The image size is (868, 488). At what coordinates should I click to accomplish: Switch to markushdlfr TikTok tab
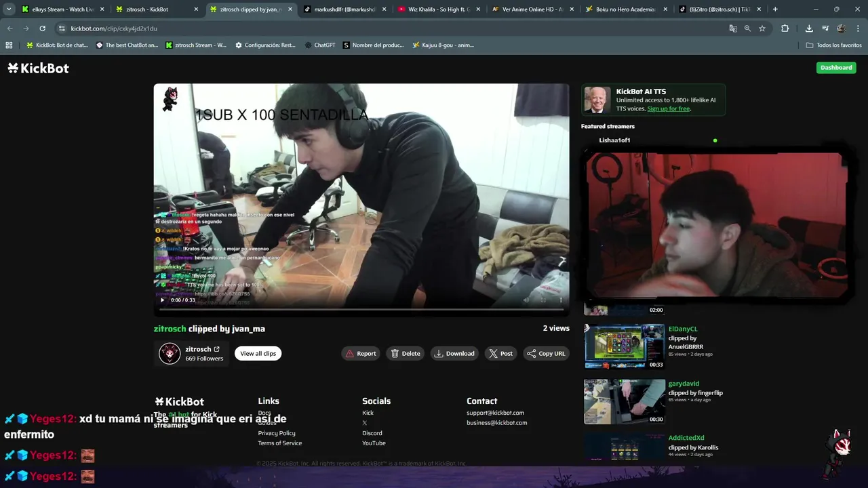[344, 9]
